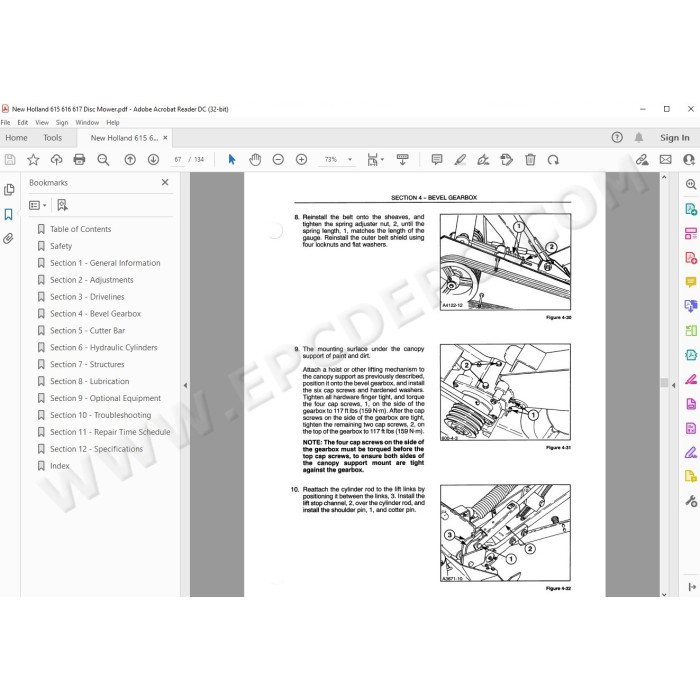Screen dimensions: 700x700
Task: Open Section 3 - Drivelines bookmark
Action: [x=87, y=297]
